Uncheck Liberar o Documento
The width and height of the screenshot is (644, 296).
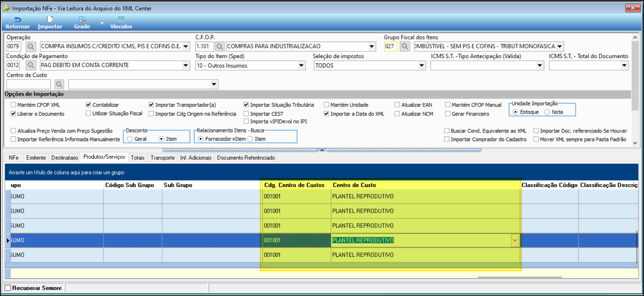tap(14, 114)
